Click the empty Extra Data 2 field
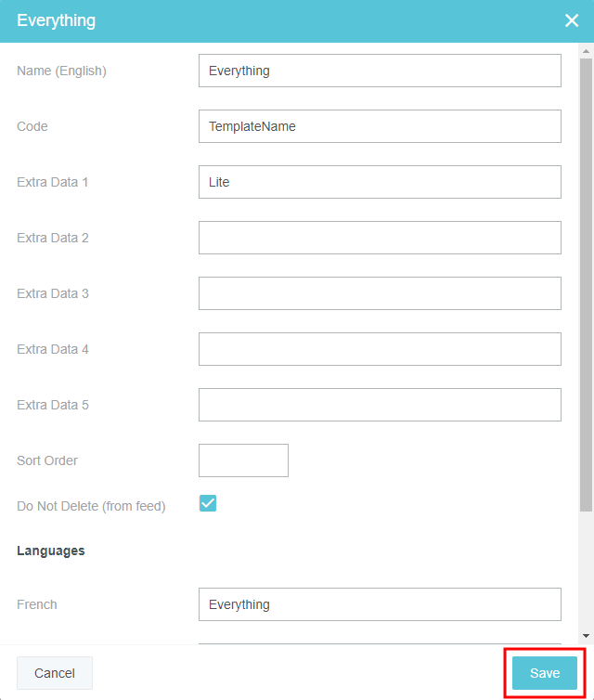594x700 pixels. coord(380,238)
